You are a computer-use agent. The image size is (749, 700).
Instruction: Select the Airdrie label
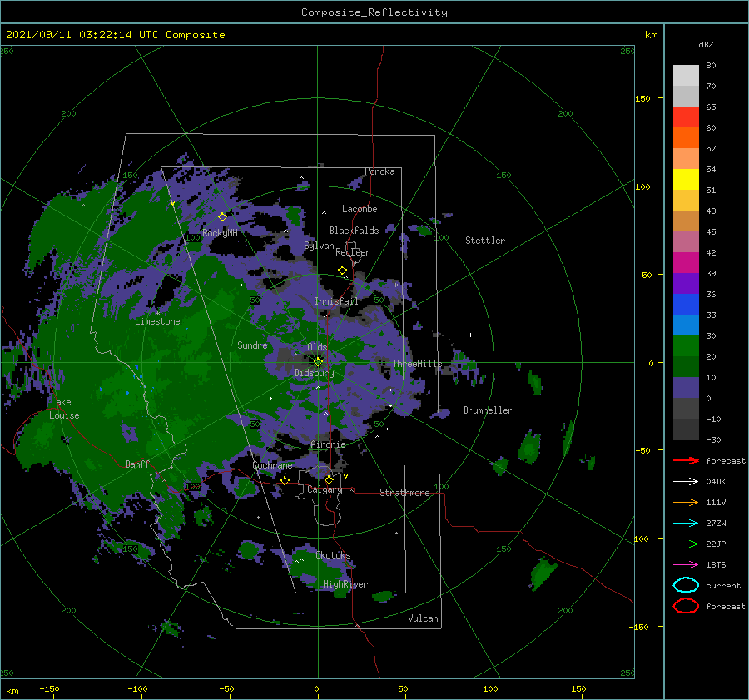point(328,444)
